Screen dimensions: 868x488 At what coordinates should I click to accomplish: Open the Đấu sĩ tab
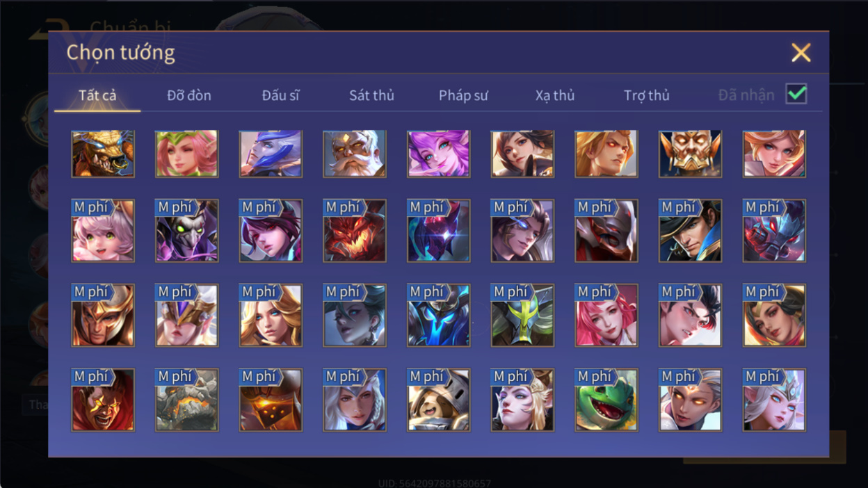[281, 95]
